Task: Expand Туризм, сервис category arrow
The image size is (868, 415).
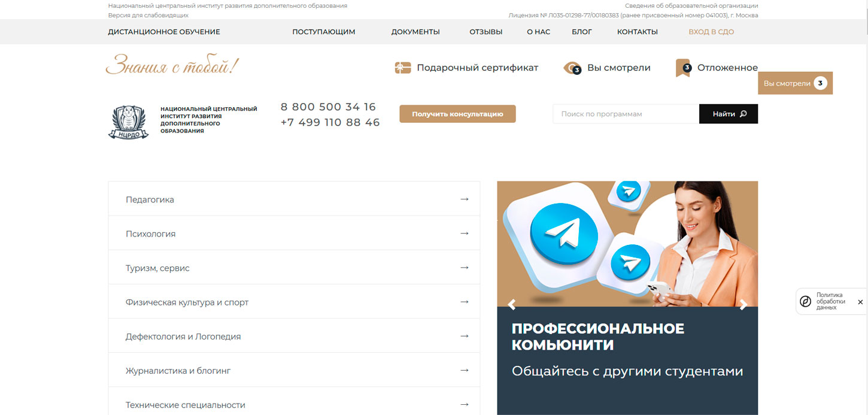Action: 465,267
